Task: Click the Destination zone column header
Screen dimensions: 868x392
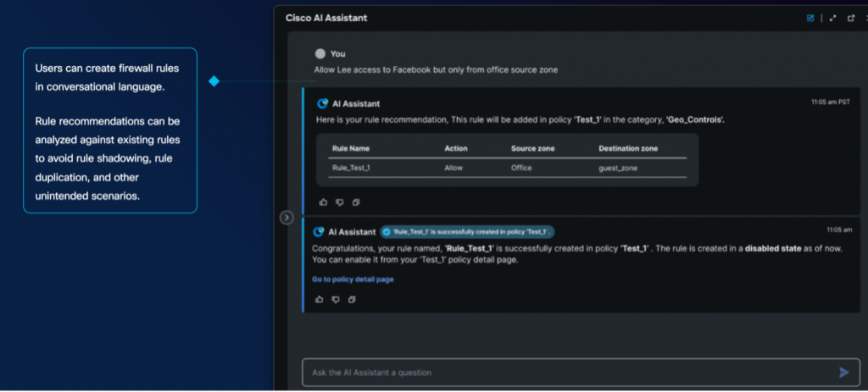Action: point(628,148)
